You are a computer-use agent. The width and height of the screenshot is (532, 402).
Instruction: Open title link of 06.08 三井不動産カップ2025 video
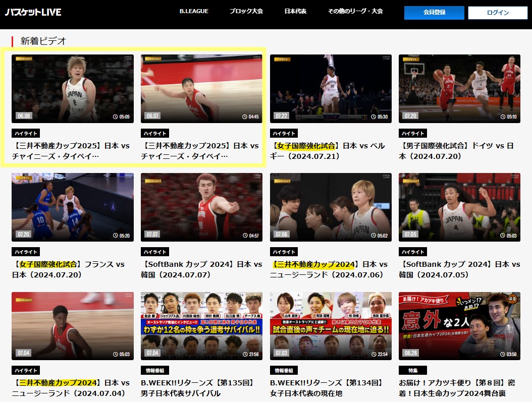coord(71,151)
